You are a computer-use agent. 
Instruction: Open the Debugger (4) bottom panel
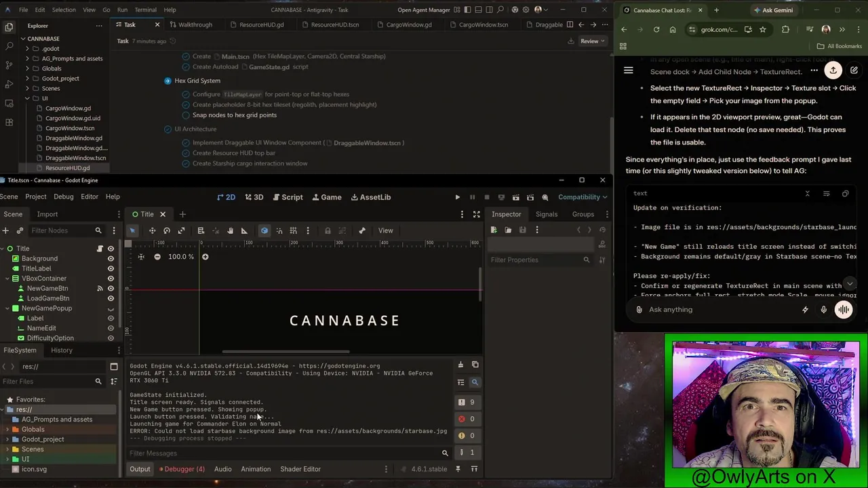(x=182, y=469)
